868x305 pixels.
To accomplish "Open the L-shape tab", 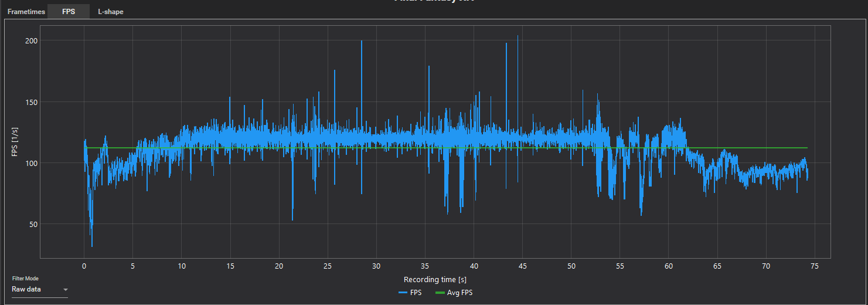I will point(111,12).
